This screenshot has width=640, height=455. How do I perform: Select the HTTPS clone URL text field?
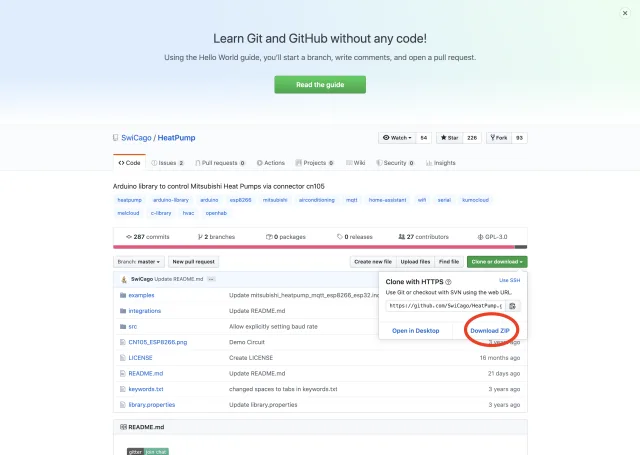[444, 305]
